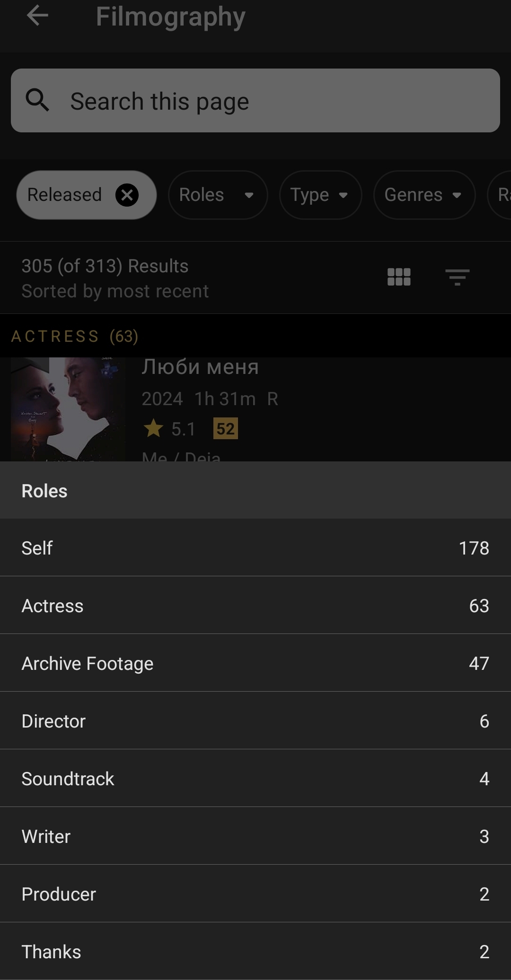Viewport: 511px width, 980px height.
Task: Open the Type filter dropdown
Action: (x=320, y=195)
